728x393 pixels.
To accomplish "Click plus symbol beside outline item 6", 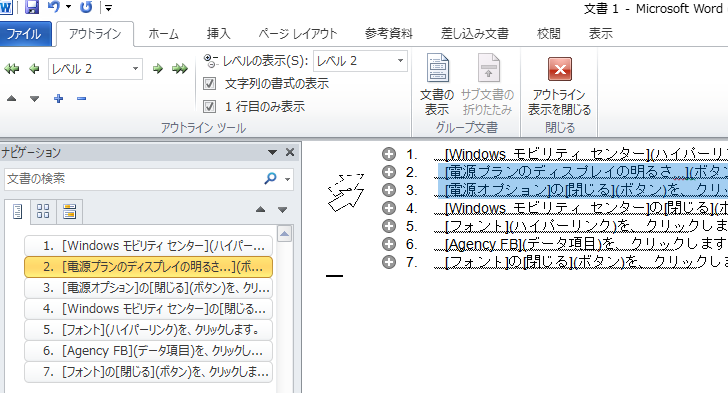I will click(x=389, y=244).
